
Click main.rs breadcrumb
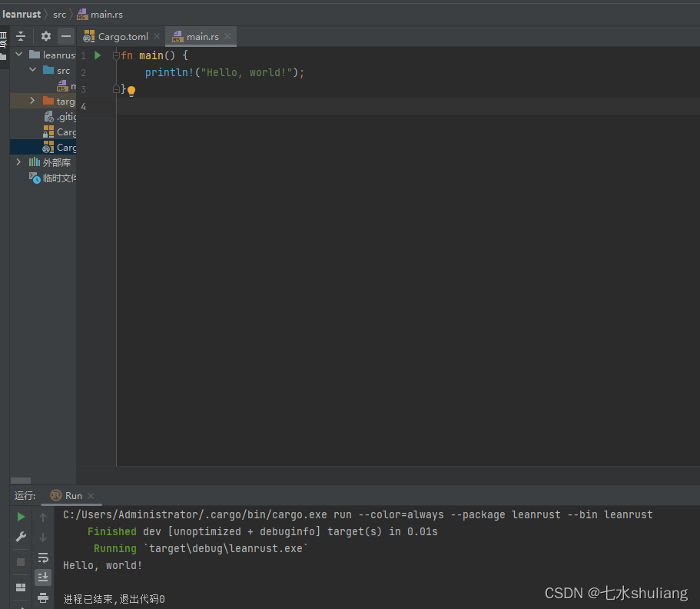point(100,15)
